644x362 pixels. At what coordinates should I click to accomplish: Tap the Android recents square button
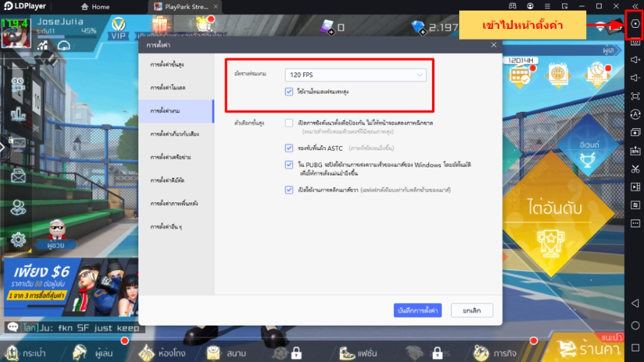pos(635,348)
